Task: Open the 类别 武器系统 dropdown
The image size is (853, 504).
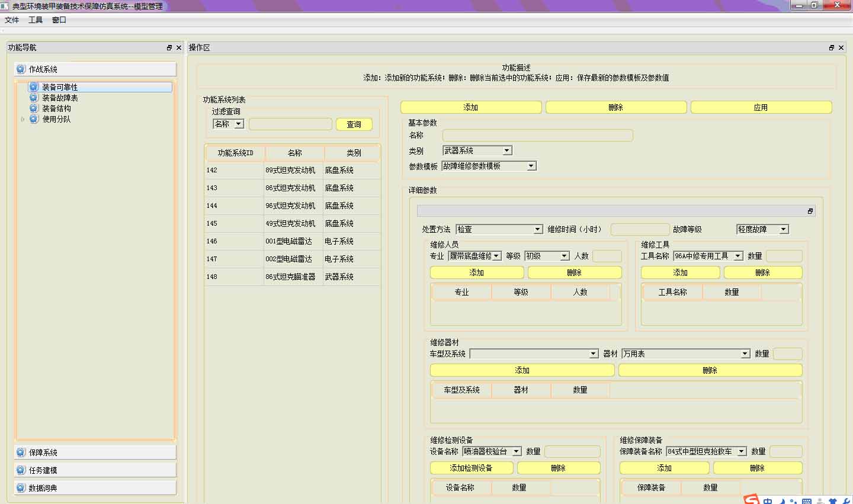Action: pyautogui.click(x=507, y=150)
